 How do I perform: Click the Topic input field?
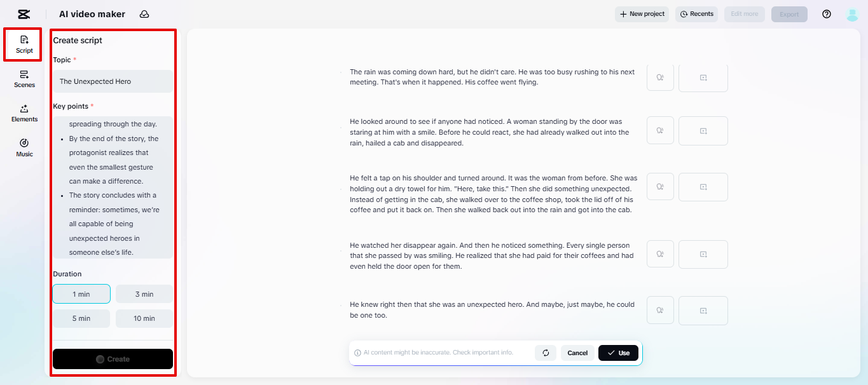coord(113,81)
